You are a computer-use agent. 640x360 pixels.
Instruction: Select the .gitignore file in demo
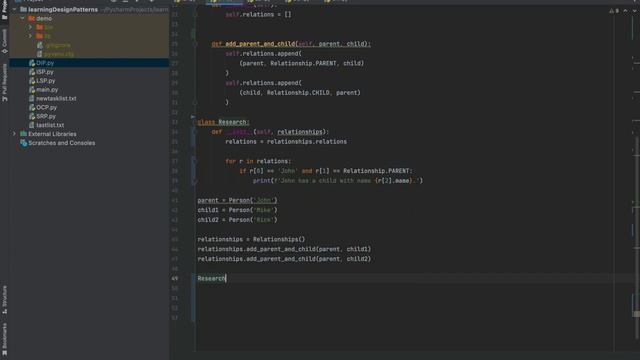57,45
